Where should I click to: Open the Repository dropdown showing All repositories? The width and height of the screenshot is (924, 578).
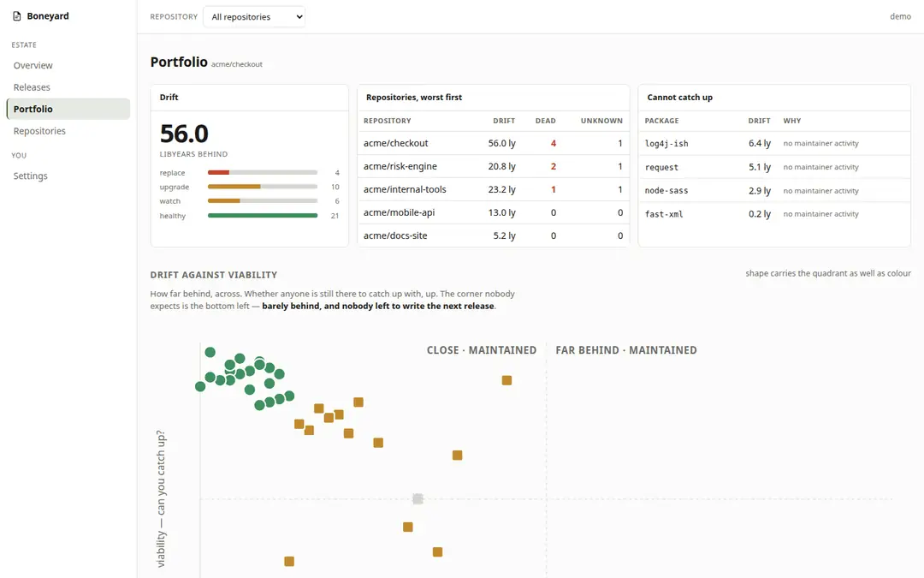click(x=254, y=16)
